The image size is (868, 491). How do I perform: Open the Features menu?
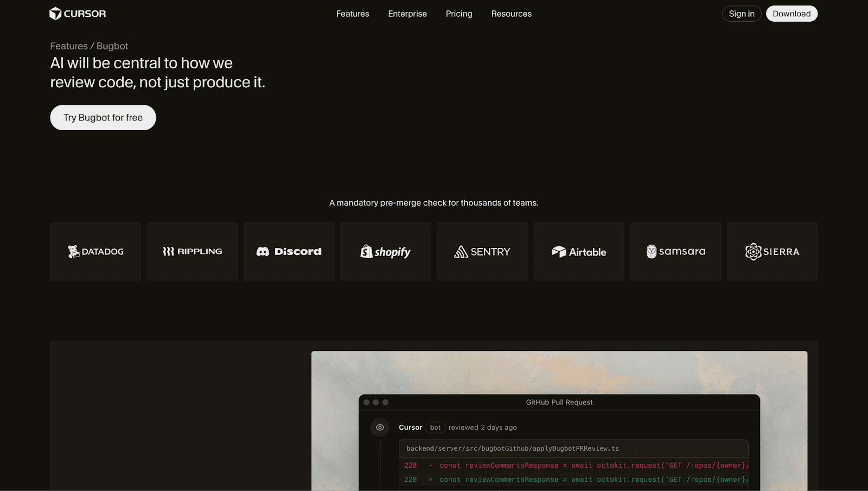tap(353, 14)
